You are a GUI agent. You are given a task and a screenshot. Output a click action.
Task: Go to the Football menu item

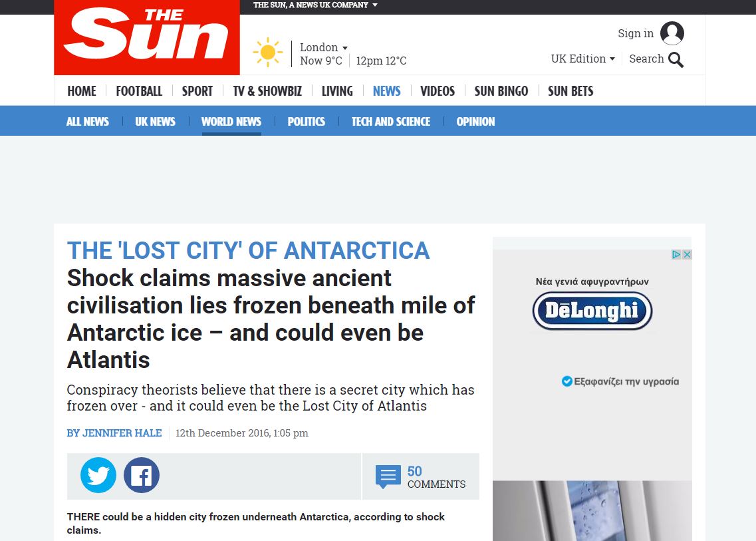click(x=139, y=91)
